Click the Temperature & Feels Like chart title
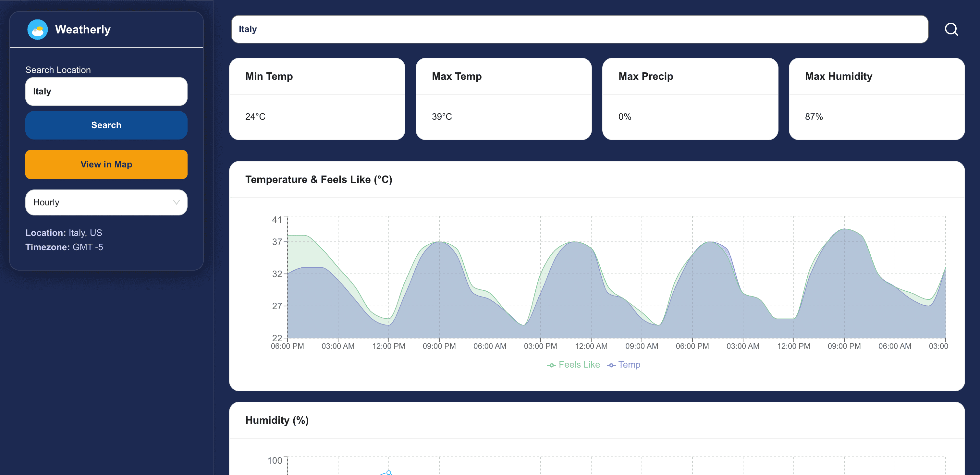Image resolution: width=980 pixels, height=475 pixels. (x=319, y=179)
